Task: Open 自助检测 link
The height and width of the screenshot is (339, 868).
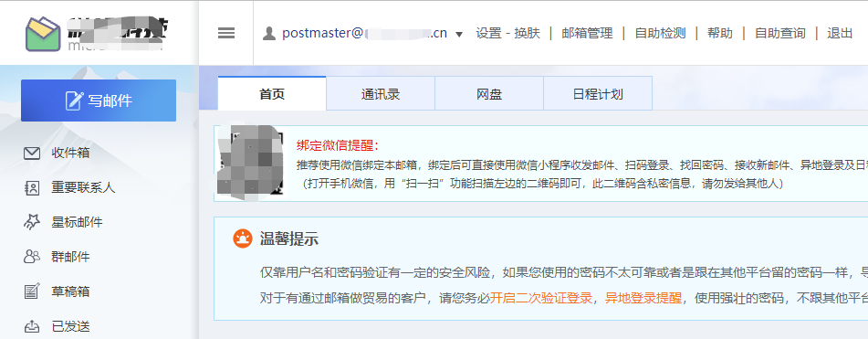Action: pos(660,33)
